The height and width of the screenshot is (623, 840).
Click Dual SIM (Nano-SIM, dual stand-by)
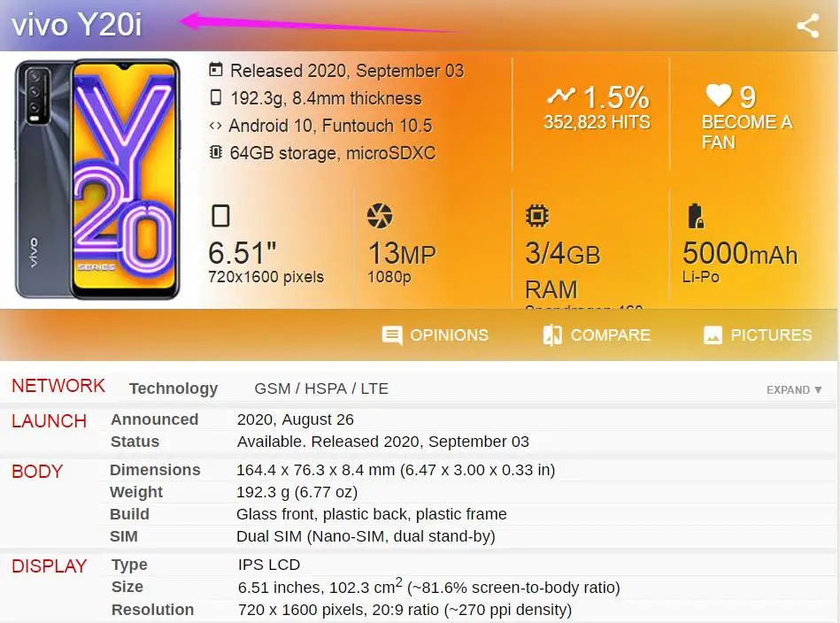coord(366,536)
